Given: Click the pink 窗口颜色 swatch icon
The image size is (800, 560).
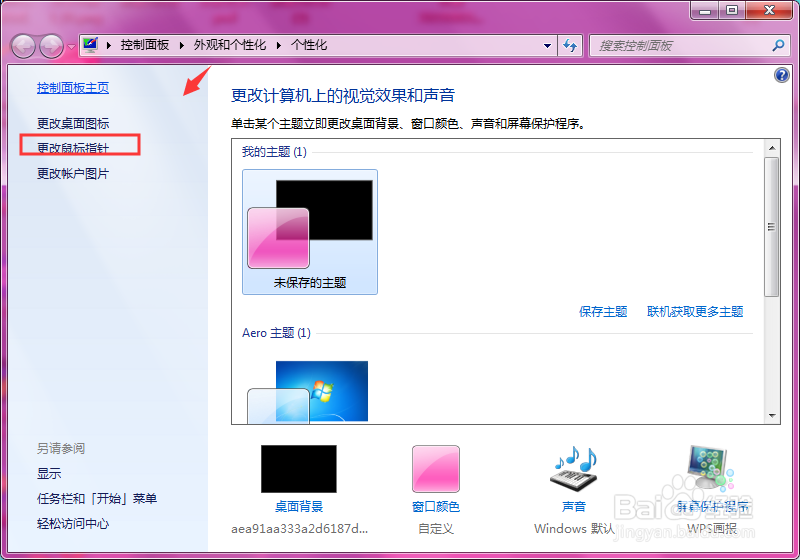Looking at the screenshot, I should coord(436,469).
